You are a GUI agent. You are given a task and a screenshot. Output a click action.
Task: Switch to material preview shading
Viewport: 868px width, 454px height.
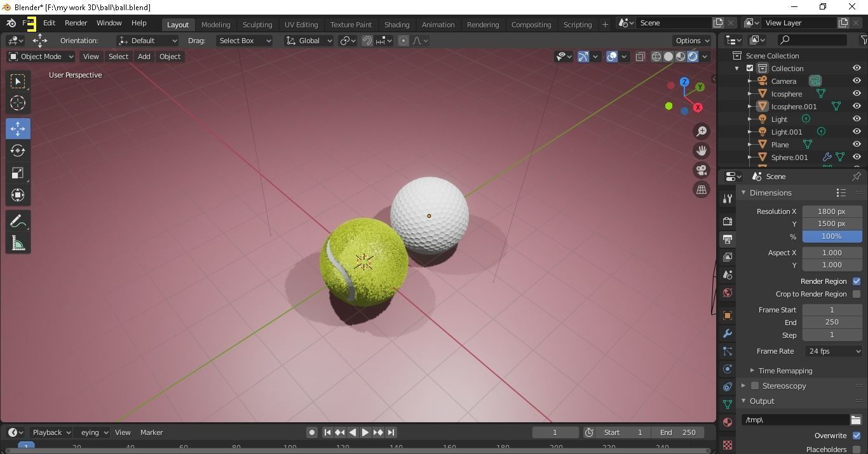(681, 57)
